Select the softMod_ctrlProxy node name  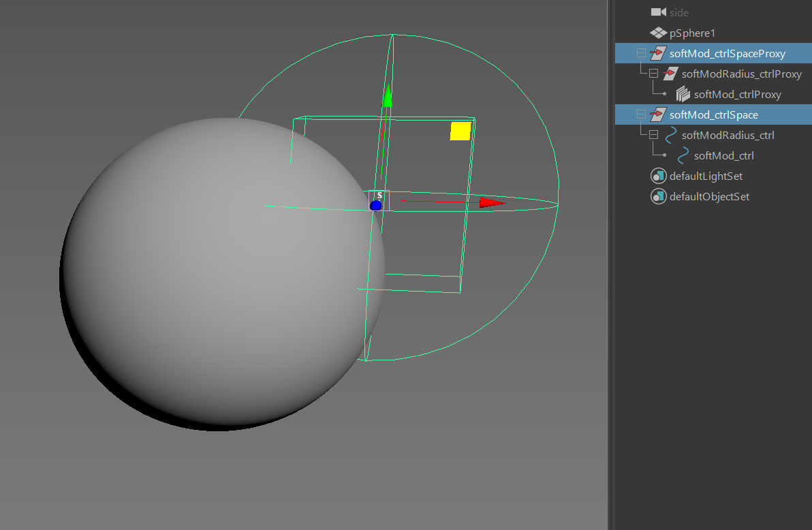738,94
